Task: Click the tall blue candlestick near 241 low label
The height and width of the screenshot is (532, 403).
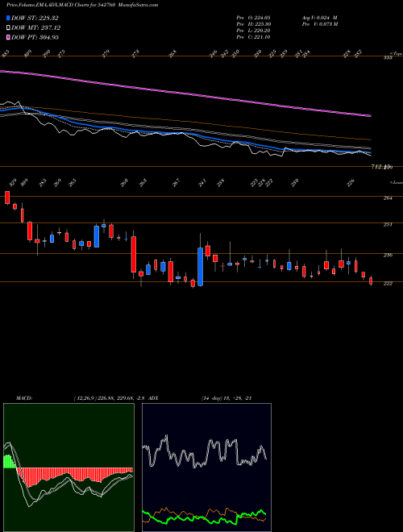Action: point(200,267)
